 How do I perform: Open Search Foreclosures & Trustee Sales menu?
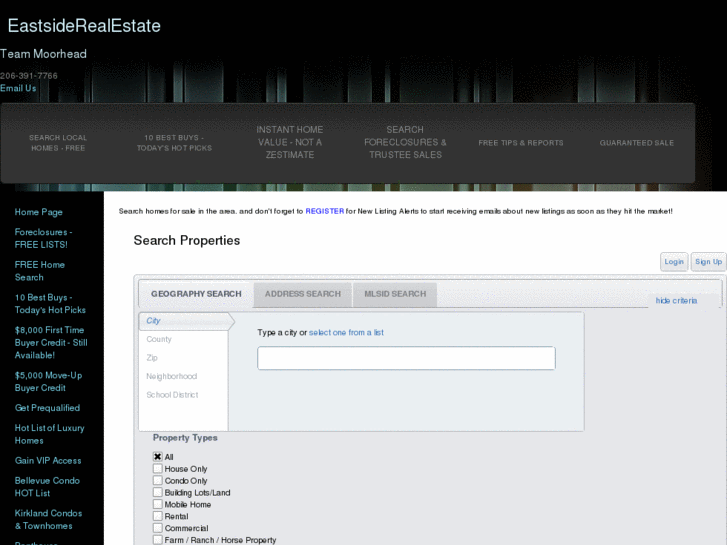click(x=405, y=142)
